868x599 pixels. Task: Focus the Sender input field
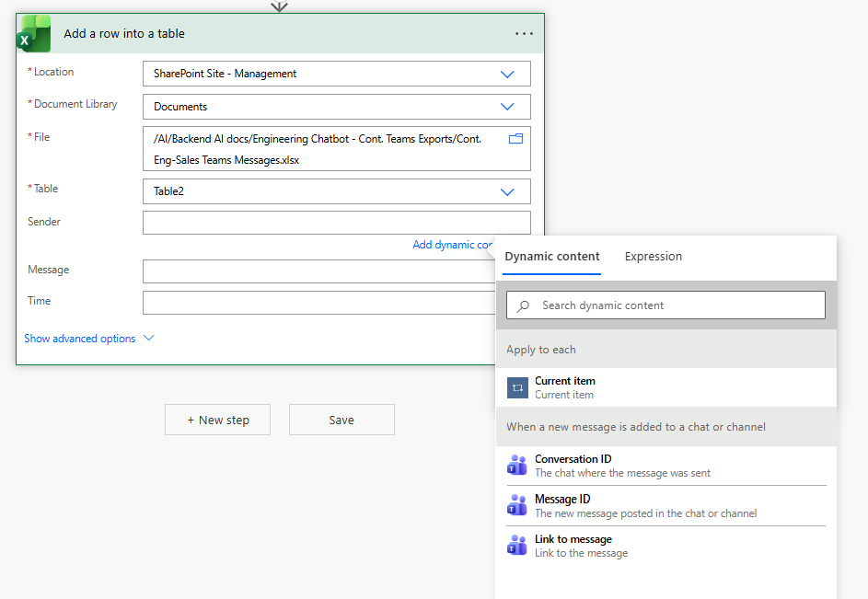click(337, 223)
